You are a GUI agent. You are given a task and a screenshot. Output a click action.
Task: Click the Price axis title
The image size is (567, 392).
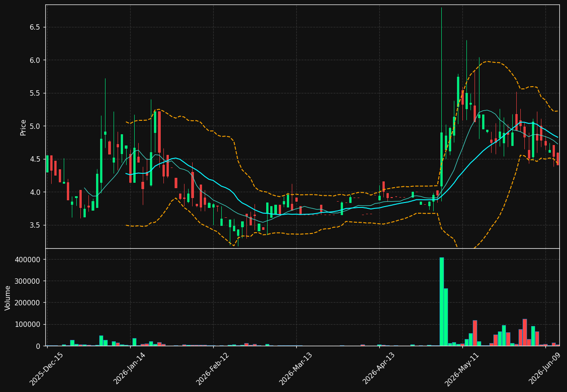pyautogui.click(x=23, y=127)
